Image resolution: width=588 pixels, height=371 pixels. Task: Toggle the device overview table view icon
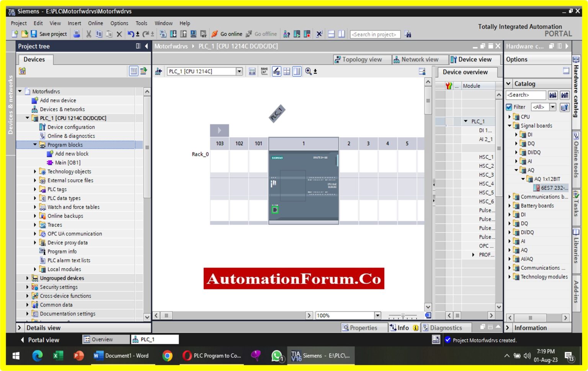pos(297,71)
